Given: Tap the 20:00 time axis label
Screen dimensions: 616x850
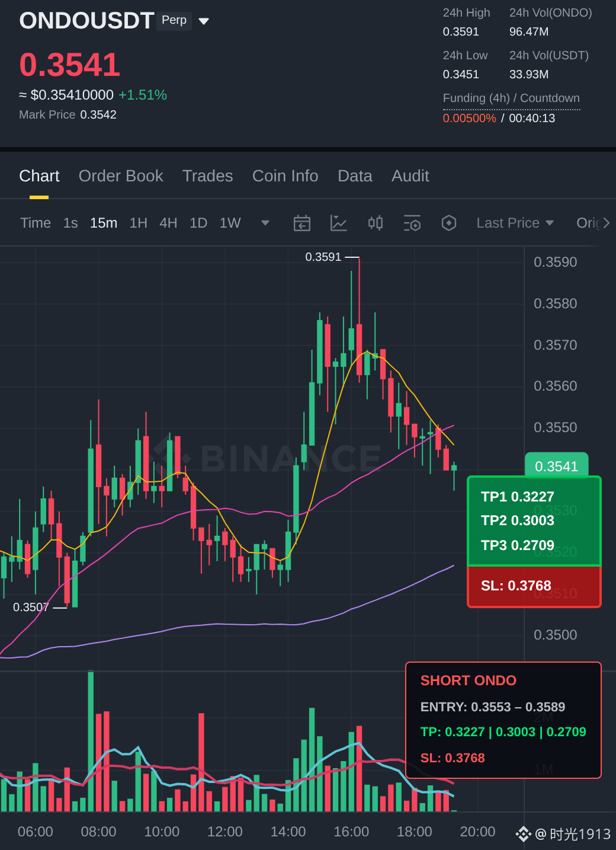Looking at the screenshot, I should 477,832.
